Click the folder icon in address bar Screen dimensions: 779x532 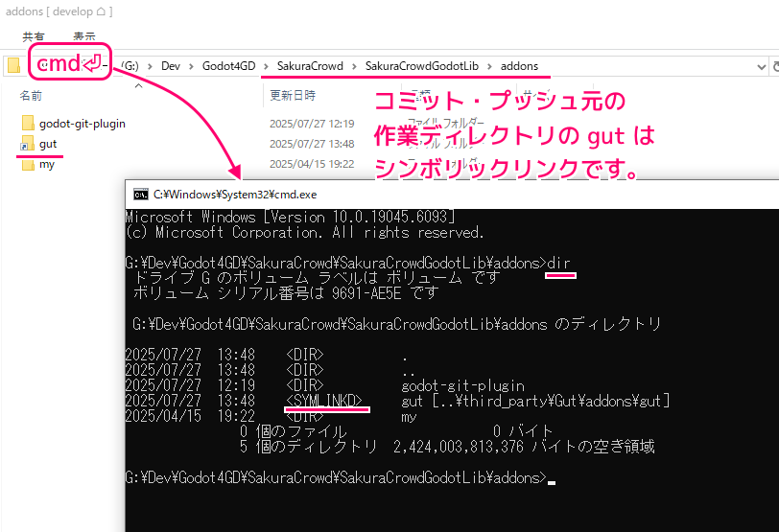coord(12,66)
